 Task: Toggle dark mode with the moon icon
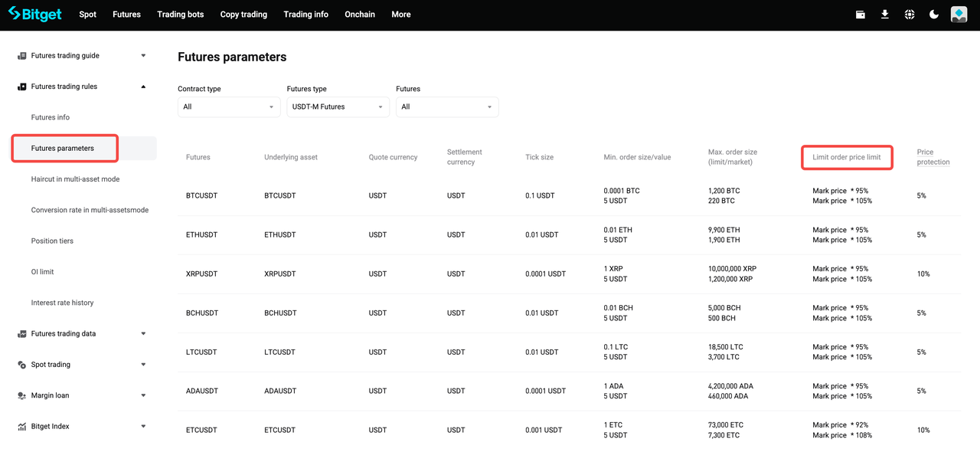(934, 14)
